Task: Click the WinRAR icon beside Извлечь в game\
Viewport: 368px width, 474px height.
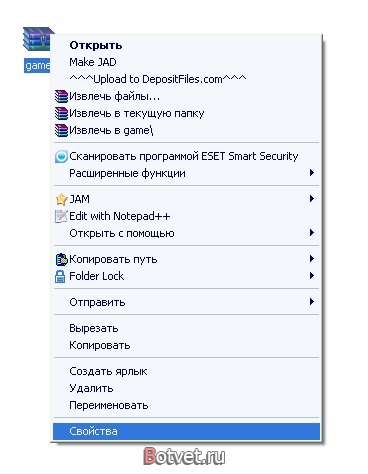Action: (61, 131)
